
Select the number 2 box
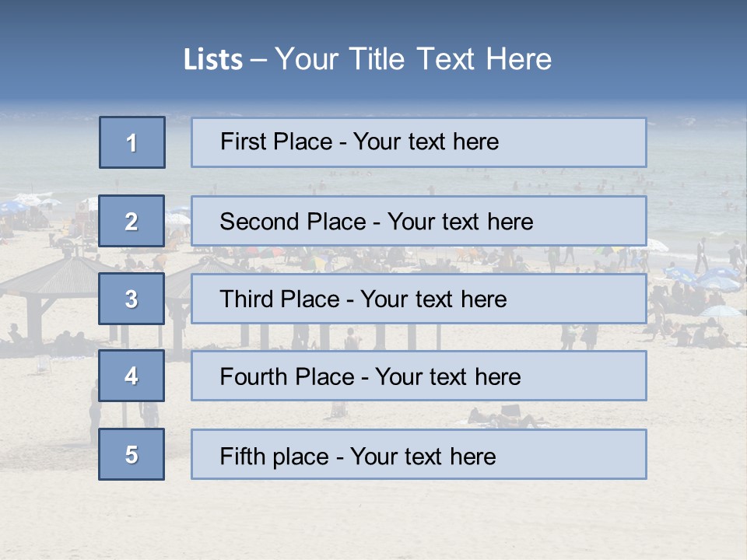point(132,221)
